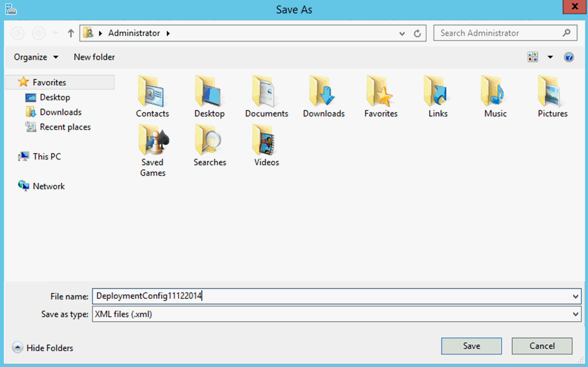Go back using the Back arrow
Image resolution: width=588 pixels, height=367 pixels.
pyautogui.click(x=18, y=33)
